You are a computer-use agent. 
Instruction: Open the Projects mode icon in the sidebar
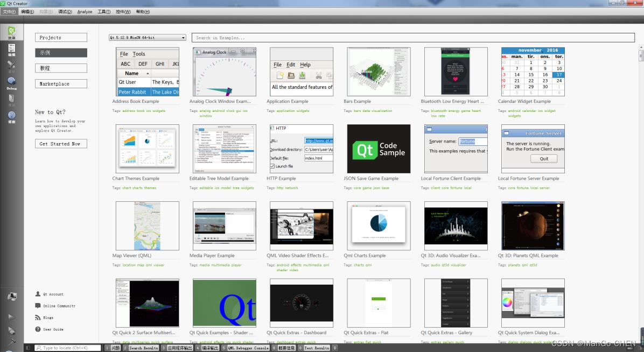pos(11,100)
